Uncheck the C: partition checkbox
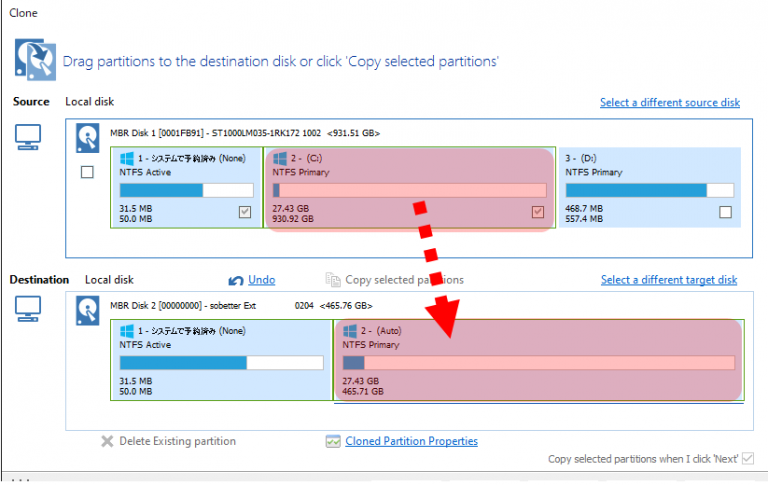Viewport: 768px width, 485px height. (538, 212)
